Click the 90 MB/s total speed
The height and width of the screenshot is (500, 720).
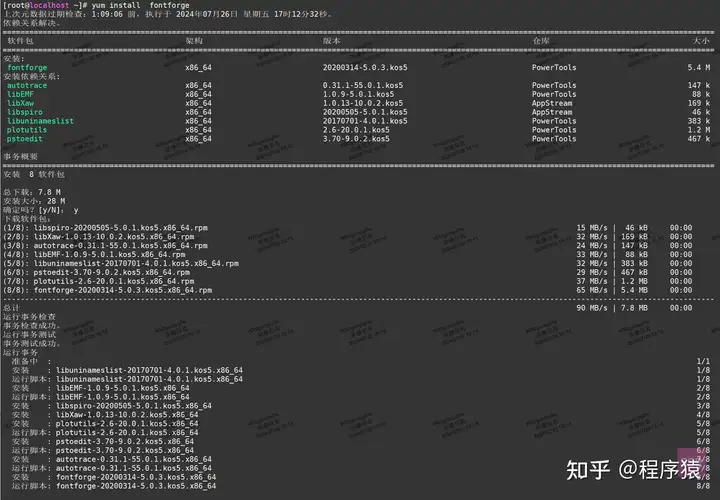tap(592, 308)
